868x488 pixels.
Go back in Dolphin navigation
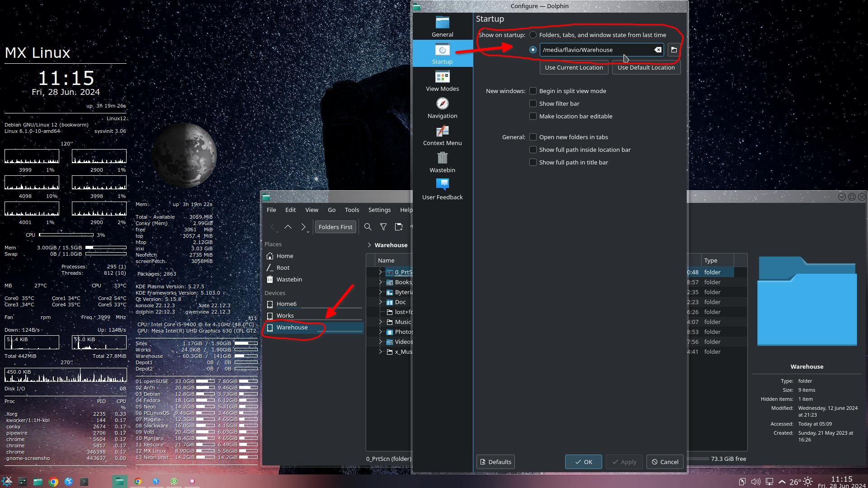pos(273,227)
